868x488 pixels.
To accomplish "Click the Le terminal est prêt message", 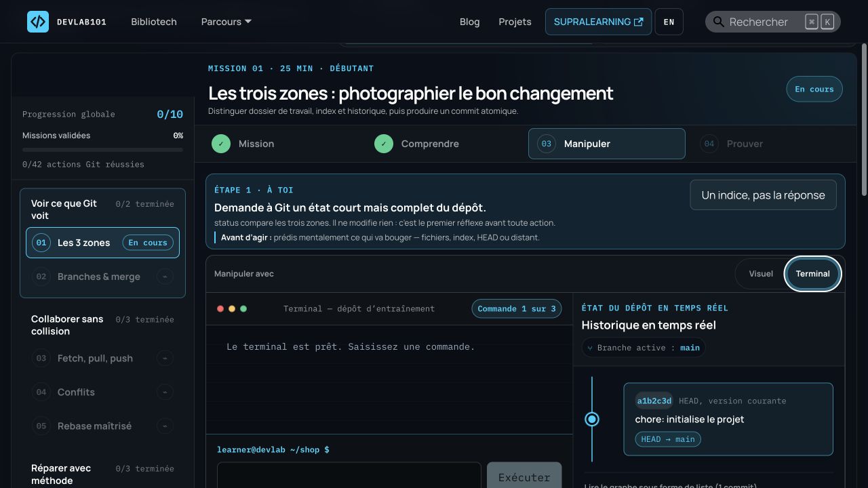I will point(351,346).
